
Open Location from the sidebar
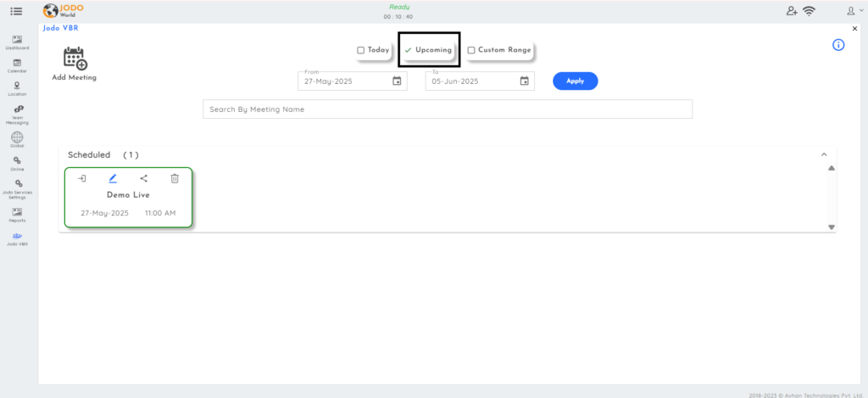coord(17,89)
